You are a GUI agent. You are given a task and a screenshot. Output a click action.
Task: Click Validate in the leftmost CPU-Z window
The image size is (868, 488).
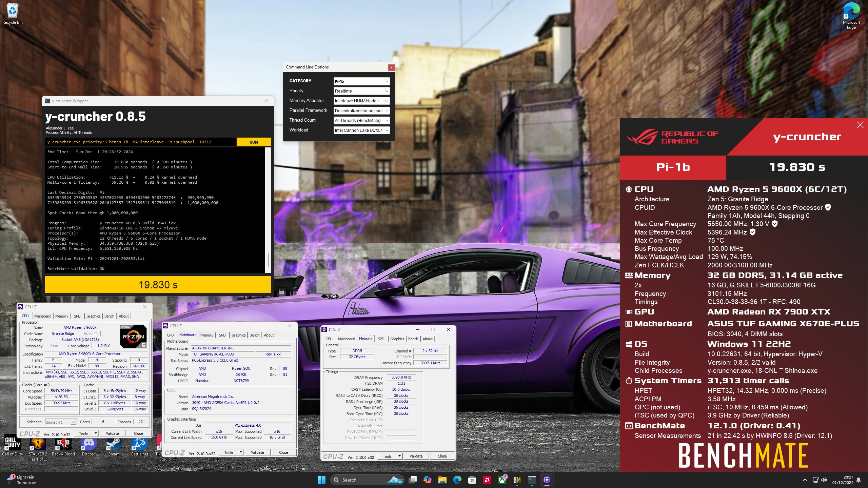point(112,433)
